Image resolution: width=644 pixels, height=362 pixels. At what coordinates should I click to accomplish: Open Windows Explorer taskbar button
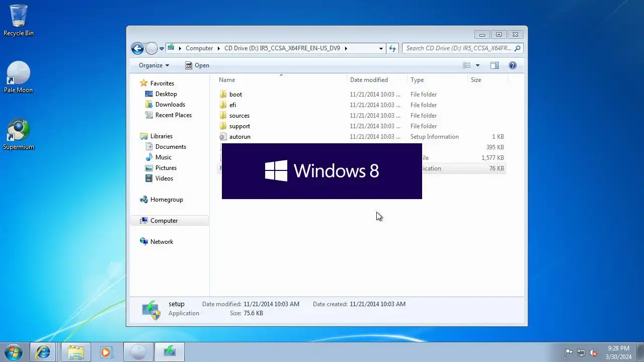coord(75,352)
